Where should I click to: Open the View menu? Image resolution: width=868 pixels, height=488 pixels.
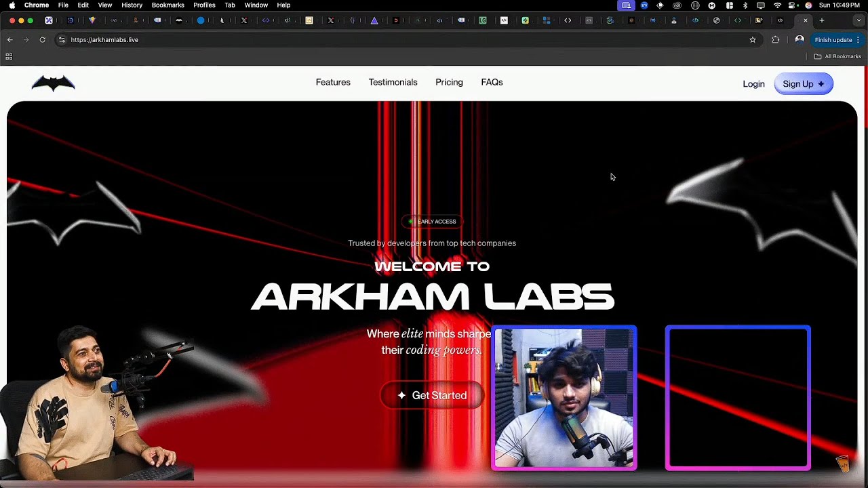tap(105, 5)
